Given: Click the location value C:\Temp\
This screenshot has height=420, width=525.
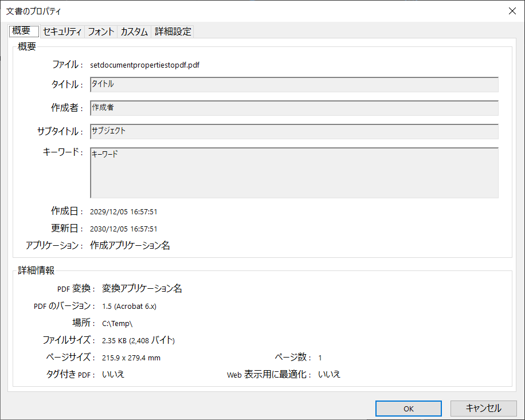Looking at the screenshot, I should point(117,324).
